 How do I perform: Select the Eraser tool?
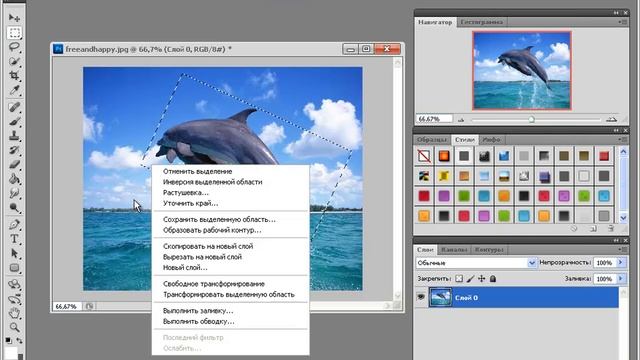click(14, 164)
